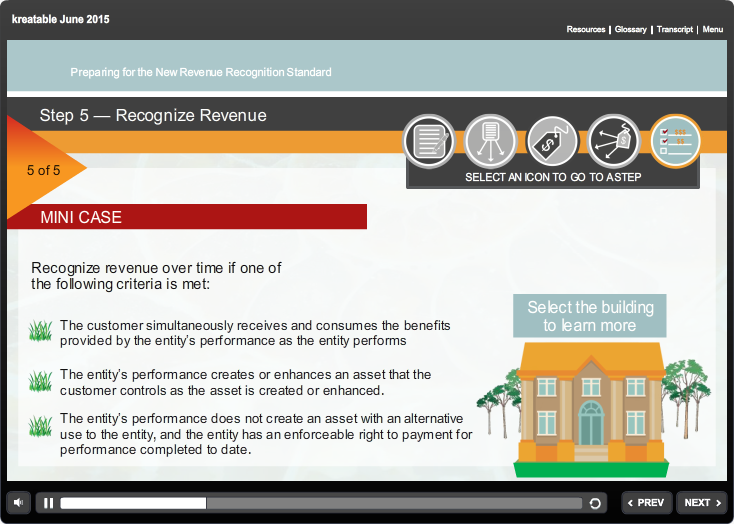Jump to step 4 price allocation icon
The height and width of the screenshot is (524, 734).
(613, 141)
